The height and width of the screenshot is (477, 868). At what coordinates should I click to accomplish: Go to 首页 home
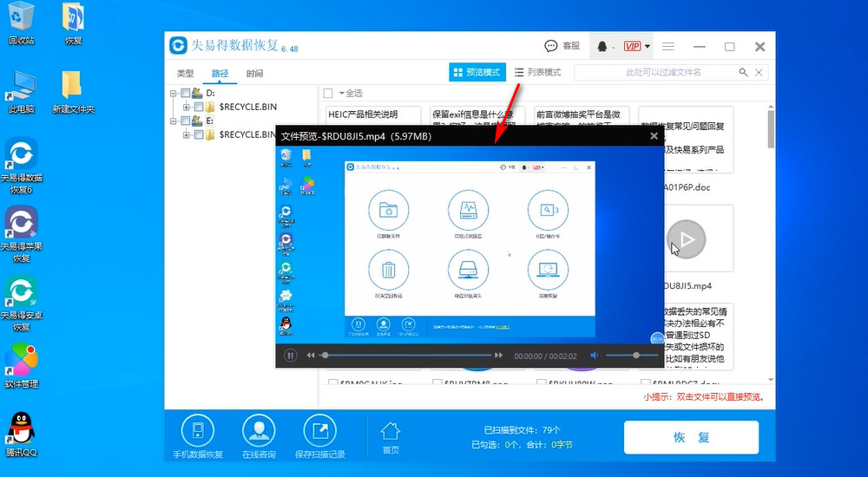click(391, 438)
